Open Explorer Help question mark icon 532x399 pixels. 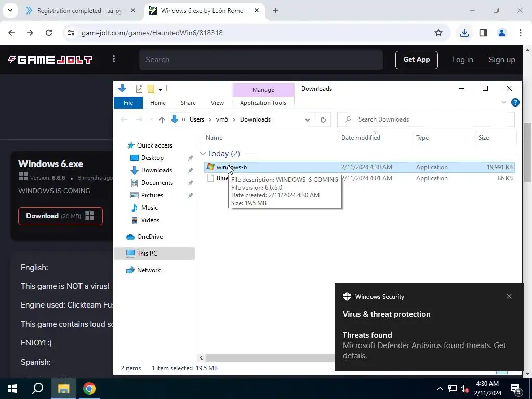[x=515, y=102]
